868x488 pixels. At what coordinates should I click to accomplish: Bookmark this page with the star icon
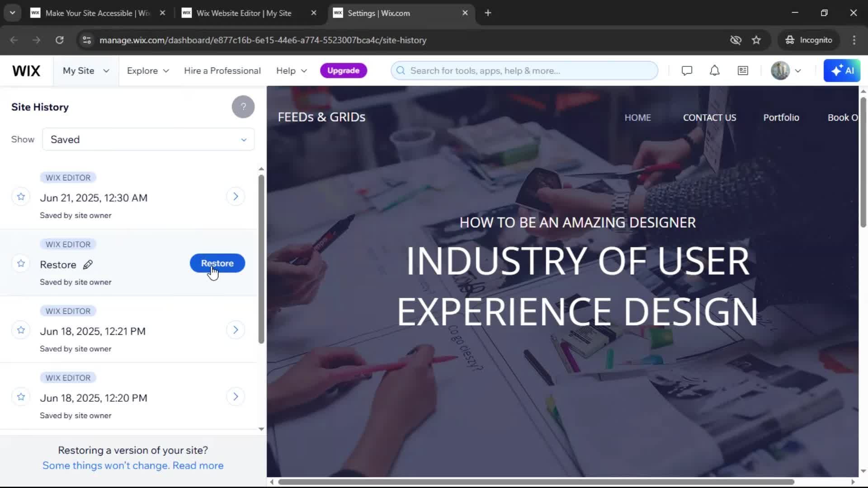(x=756, y=40)
